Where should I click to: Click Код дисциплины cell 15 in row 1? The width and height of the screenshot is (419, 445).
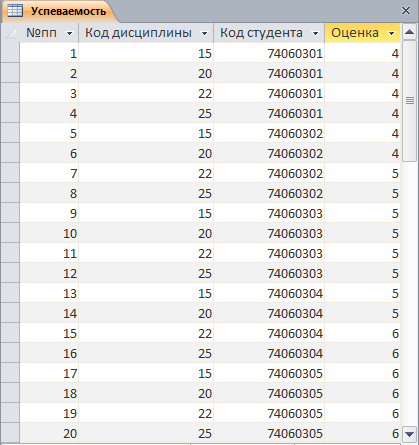pos(146,53)
